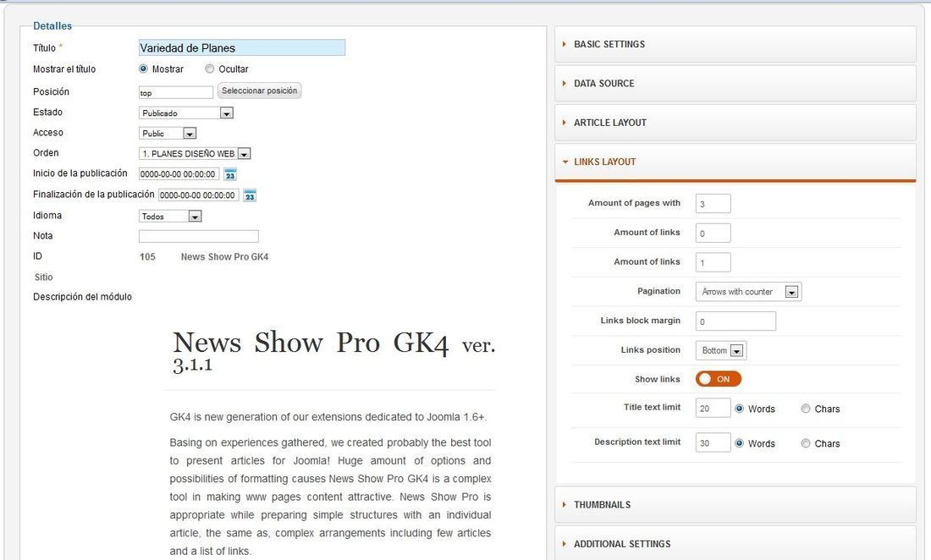
Task: Click the Seleccionar posición button
Action: click(260, 91)
